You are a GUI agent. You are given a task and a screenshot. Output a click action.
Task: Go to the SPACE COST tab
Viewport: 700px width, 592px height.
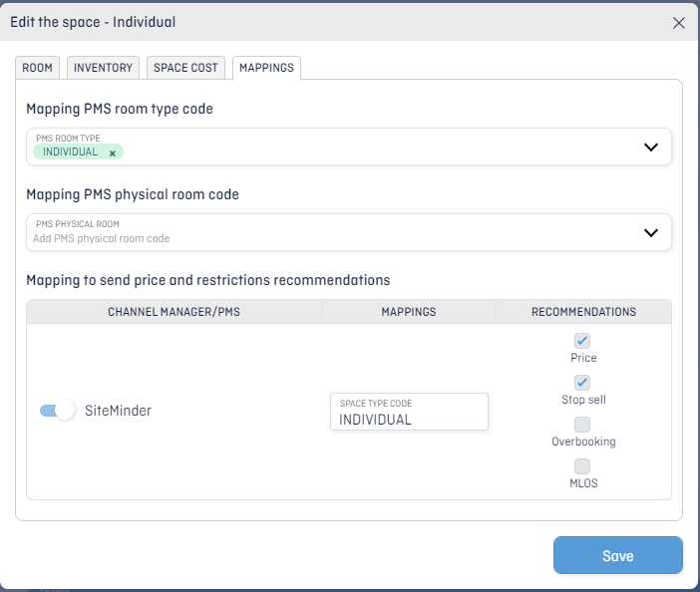[185, 68]
